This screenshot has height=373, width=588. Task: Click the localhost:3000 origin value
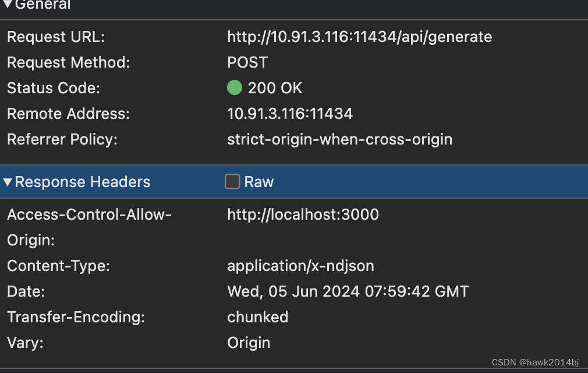coord(303,214)
